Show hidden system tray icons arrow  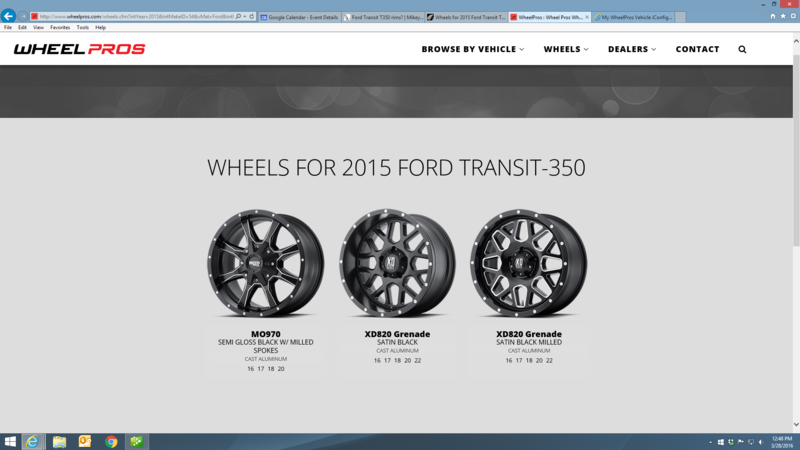point(711,442)
